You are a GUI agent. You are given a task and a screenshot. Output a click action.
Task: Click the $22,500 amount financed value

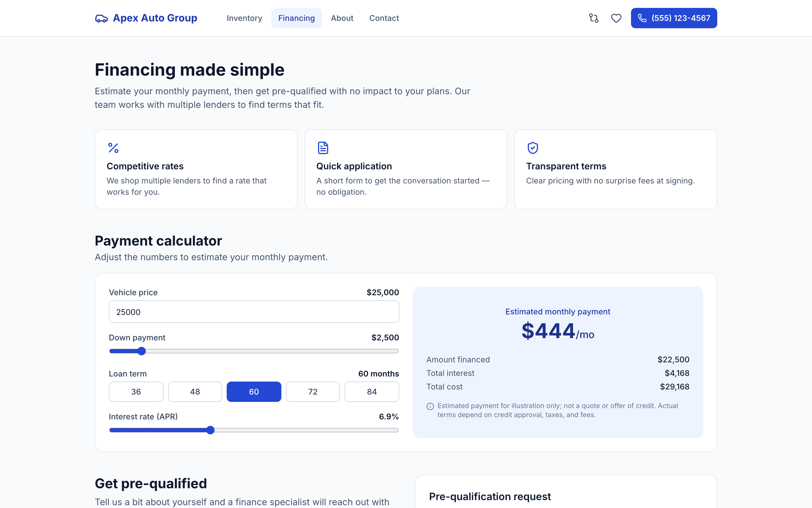coord(673,360)
